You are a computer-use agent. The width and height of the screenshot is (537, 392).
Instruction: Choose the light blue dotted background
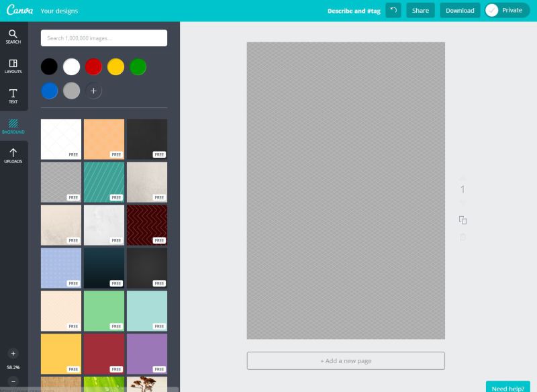pos(61,268)
